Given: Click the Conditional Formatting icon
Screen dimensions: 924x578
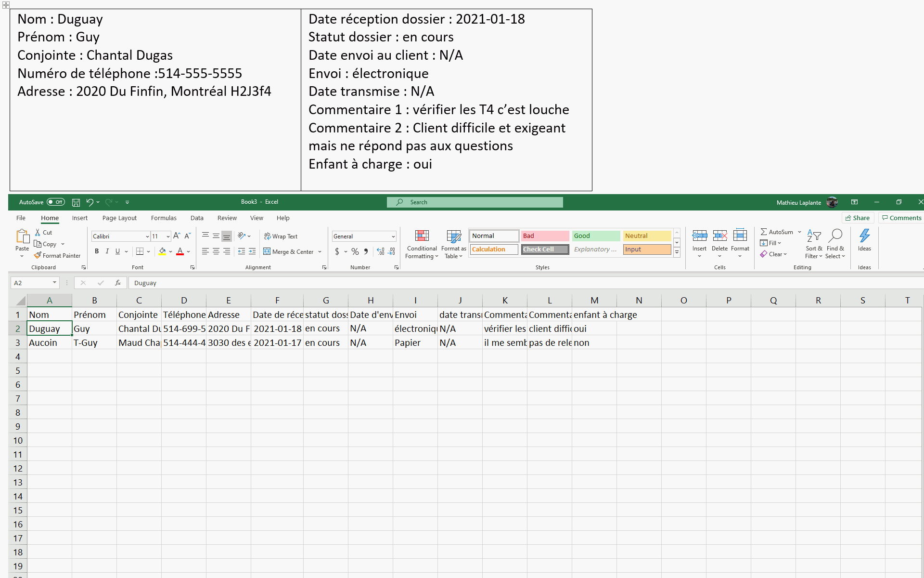Looking at the screenshot, I should click(x=422, y=236).
